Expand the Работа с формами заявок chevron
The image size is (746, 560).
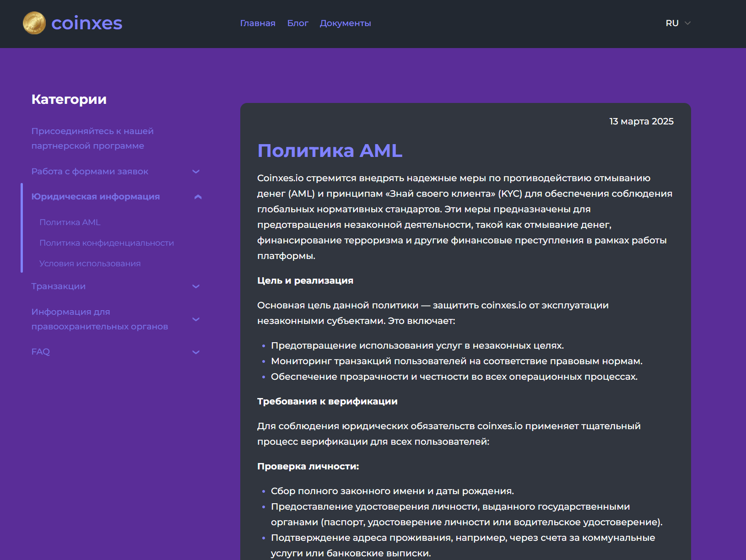pos(196,172)
